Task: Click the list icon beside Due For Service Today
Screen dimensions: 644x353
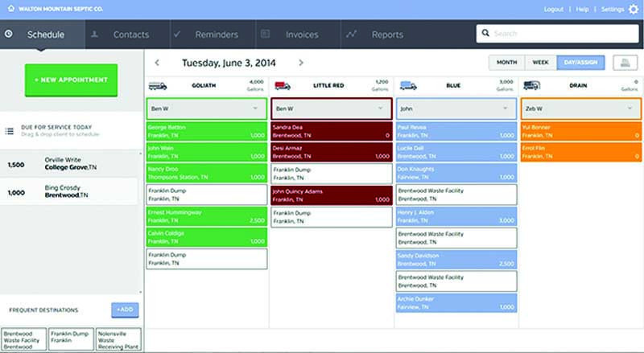Action: click(x=10, y=131)
